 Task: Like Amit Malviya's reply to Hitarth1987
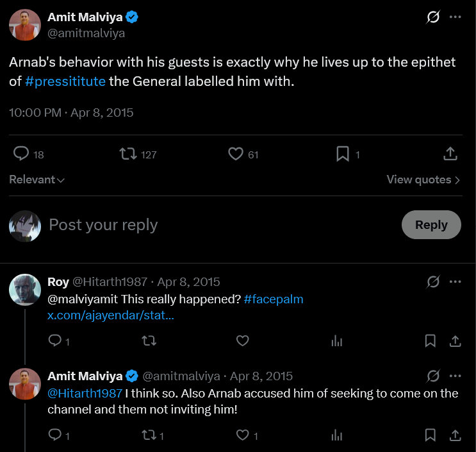point(243,435)
